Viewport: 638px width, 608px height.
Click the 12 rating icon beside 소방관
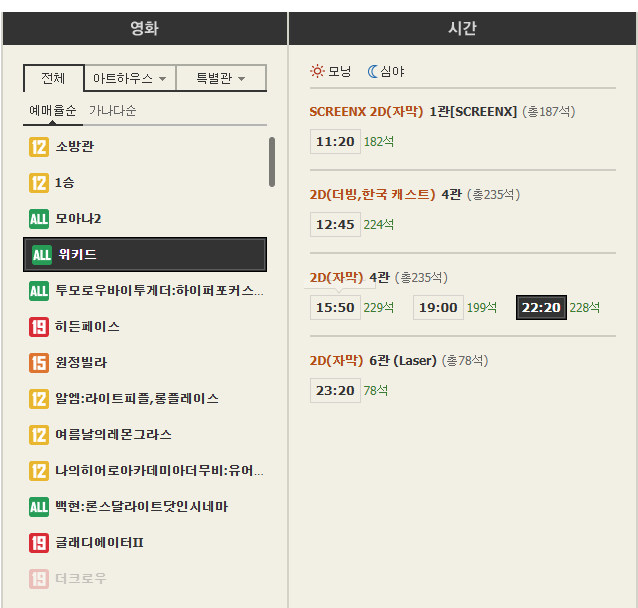tap(39, 147)
